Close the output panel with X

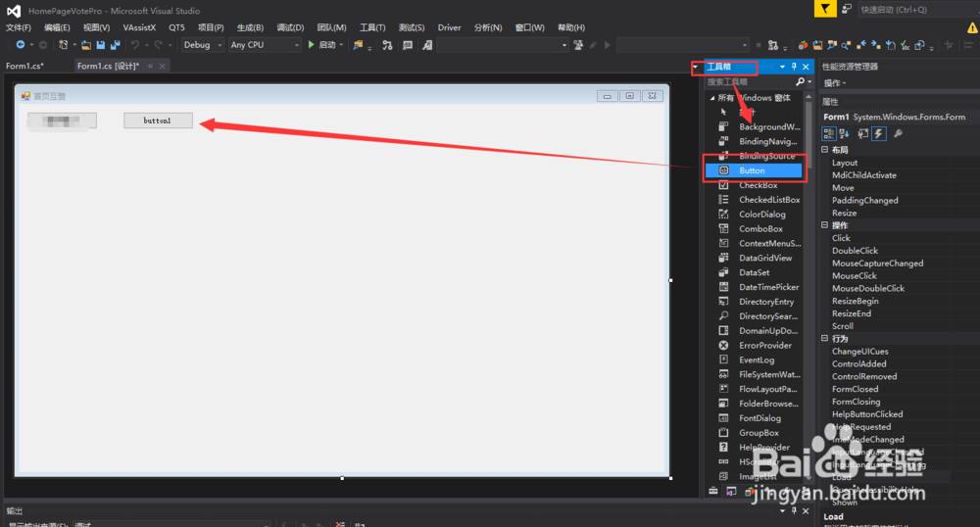[806, 510]
